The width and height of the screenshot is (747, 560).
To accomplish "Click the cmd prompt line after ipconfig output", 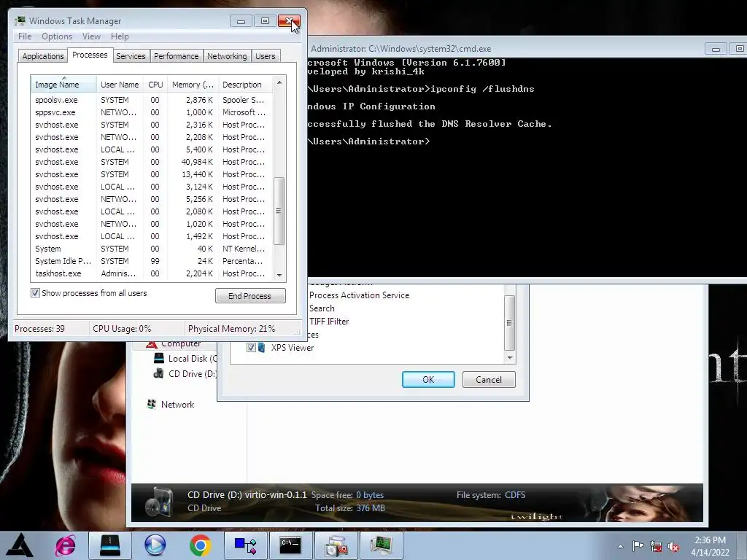I will 368,141.
